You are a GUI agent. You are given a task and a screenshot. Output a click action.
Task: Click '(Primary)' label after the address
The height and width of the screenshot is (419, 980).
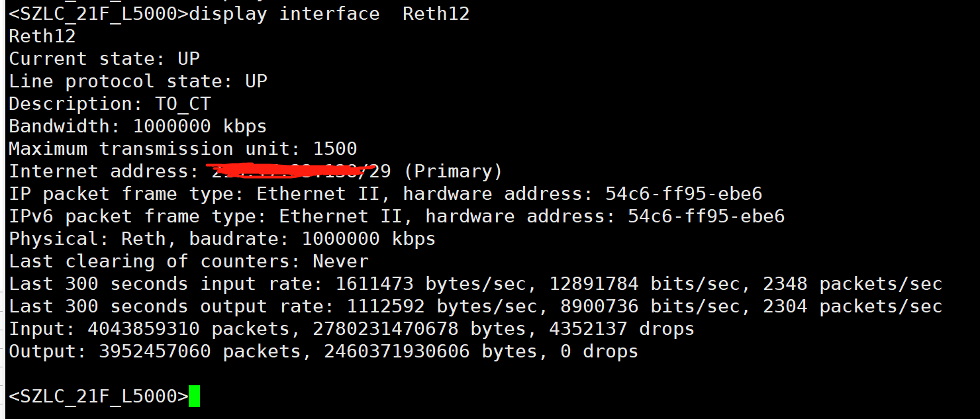[453, 171]
